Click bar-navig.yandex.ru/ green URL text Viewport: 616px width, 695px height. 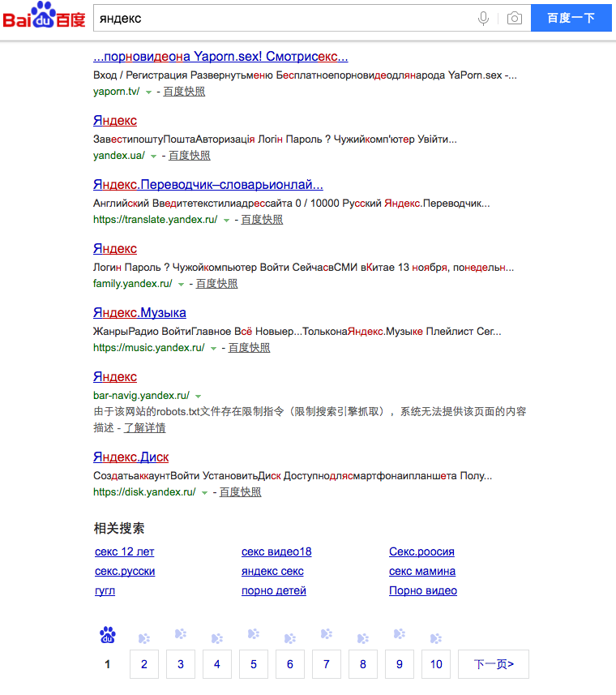pos(141,396)
